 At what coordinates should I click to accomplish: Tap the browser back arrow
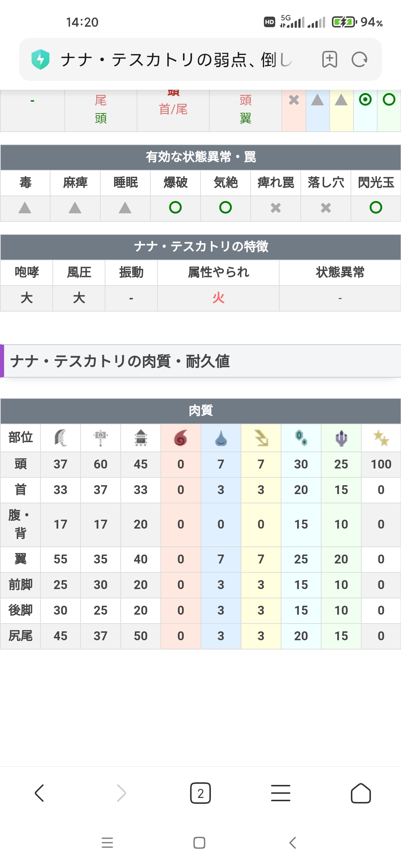pyautogui.click(x=39, y=793)
